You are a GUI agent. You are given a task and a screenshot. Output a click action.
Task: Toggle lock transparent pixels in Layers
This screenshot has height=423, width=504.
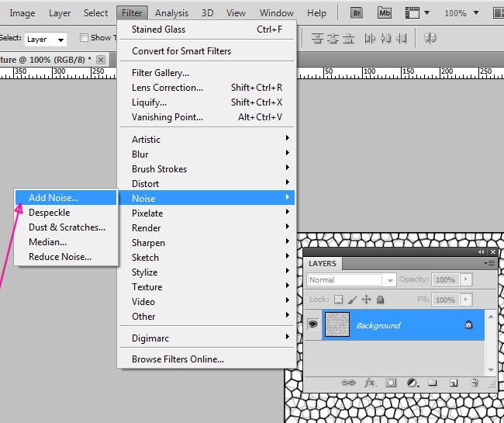338,300
